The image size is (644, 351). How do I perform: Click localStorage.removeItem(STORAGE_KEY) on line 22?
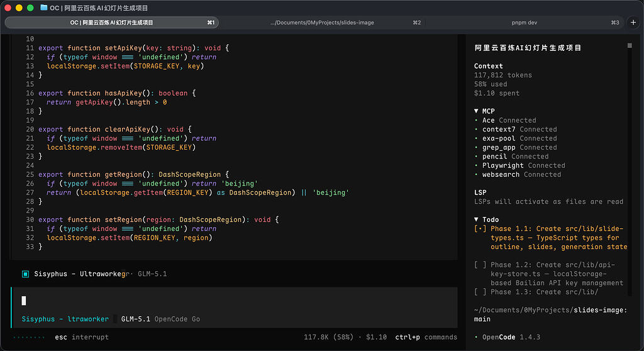pyautogui.click(x=121, y=147)
